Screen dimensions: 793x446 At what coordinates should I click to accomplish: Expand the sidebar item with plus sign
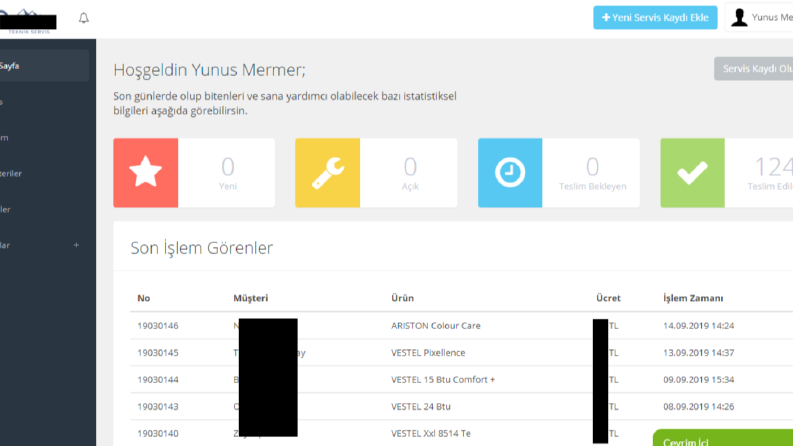(76, 245)
